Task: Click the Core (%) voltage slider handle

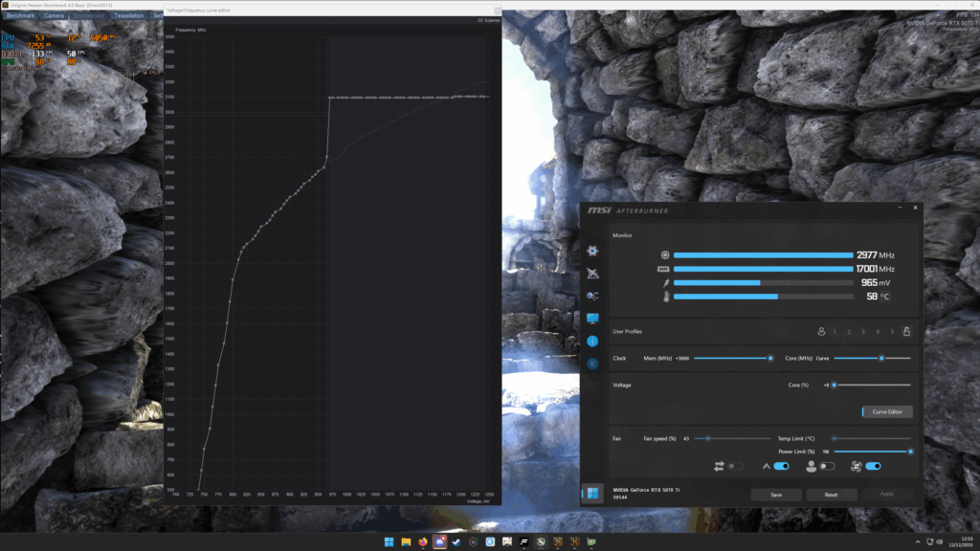Action: (835, 385)
